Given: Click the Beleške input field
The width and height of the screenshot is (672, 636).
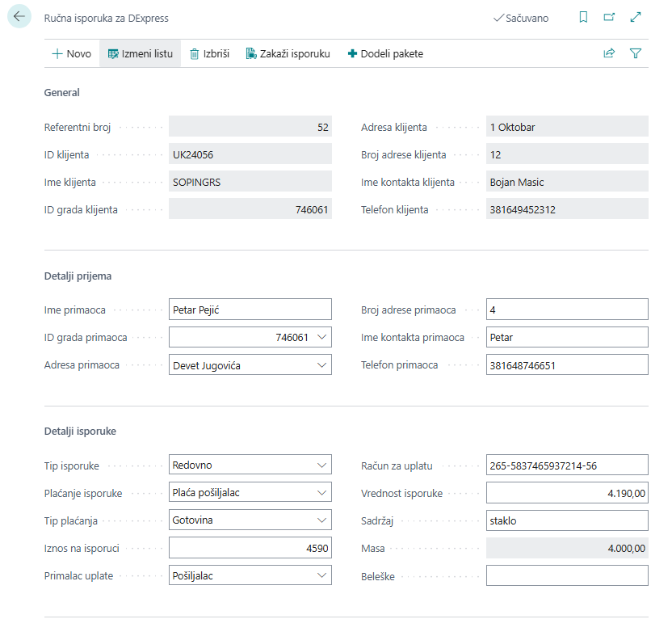Looking at the screenshot, I should point(567,575).
